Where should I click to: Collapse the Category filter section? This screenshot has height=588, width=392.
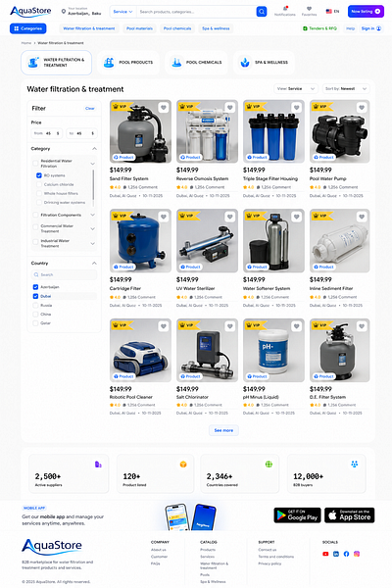click(94, 149)
